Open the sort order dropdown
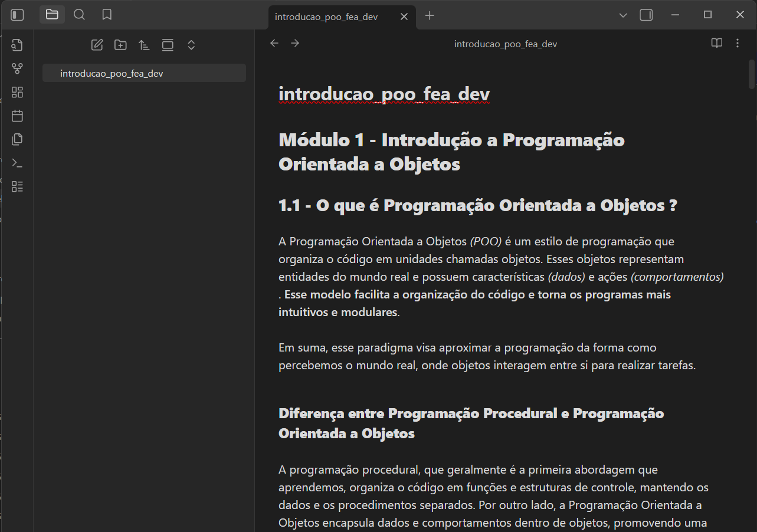757x532 pixels. click(x=144, y=45)
